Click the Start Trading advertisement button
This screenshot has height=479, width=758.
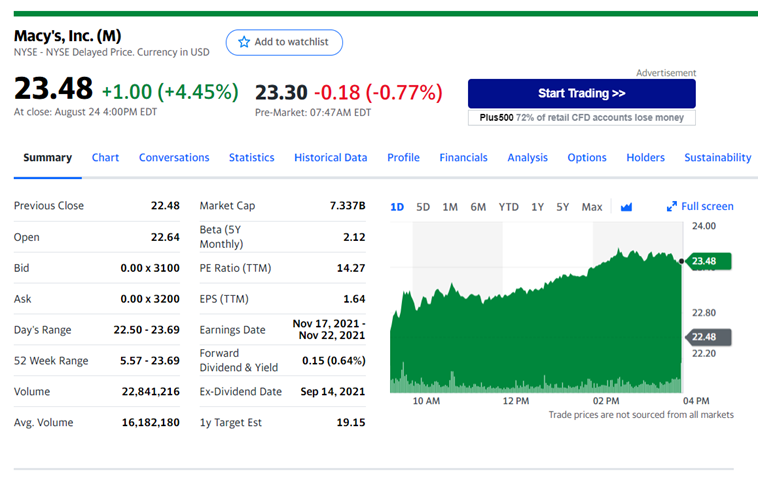coord(582,93)
